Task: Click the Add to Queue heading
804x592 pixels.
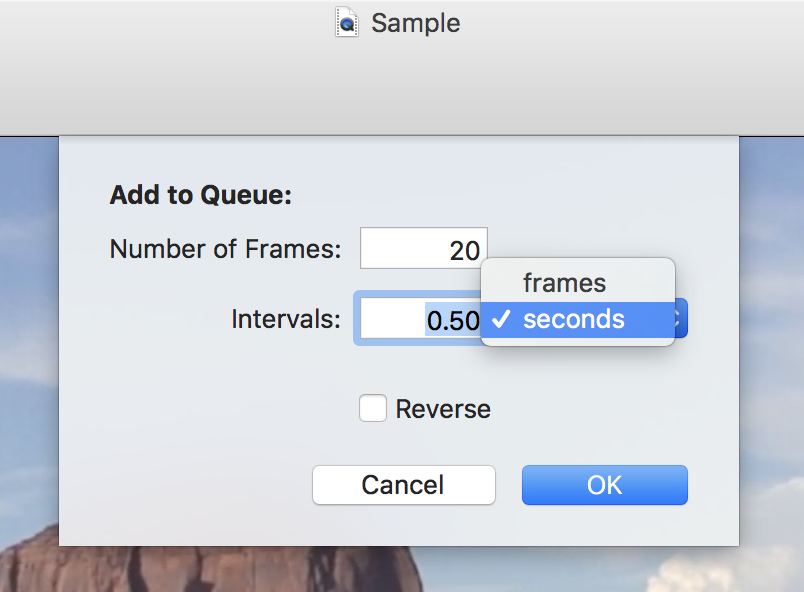Action: coord(200,195)
